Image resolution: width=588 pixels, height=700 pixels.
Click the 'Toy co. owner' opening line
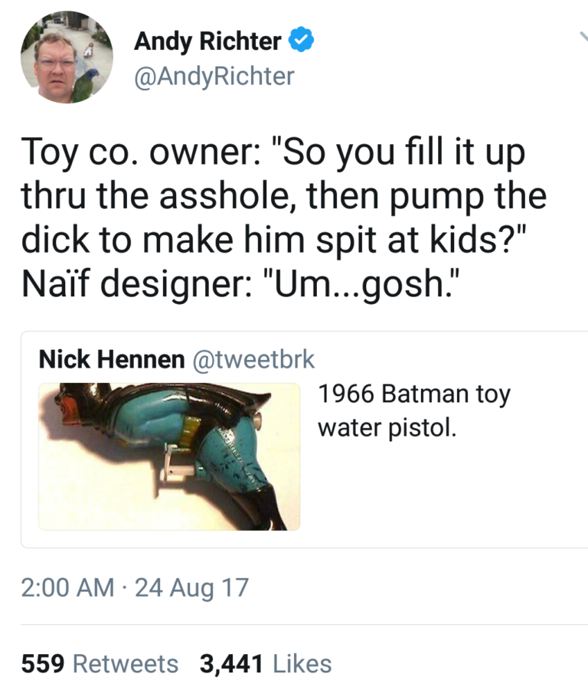(273, 152)
